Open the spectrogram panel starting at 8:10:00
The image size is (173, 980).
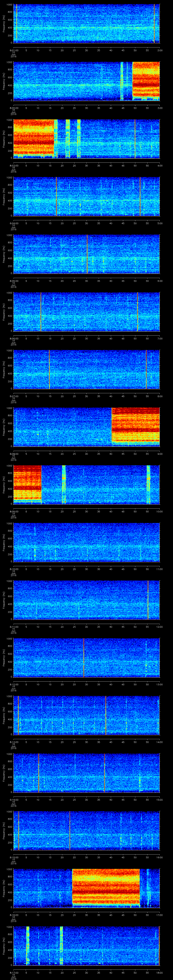tap(86, 543)
